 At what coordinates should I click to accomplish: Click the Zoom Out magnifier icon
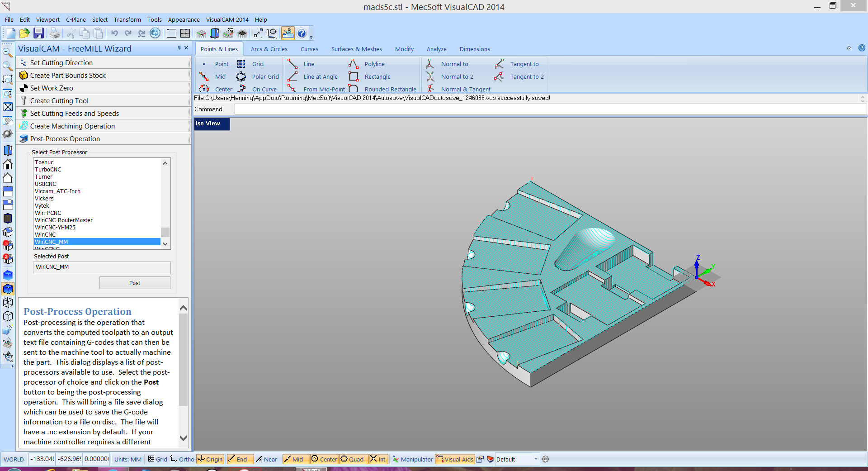point(7,52)
